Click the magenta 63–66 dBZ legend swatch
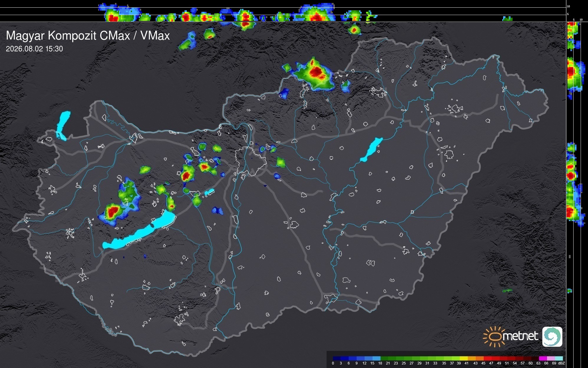This screenshot has width=588, height=368. pos(543,358)
